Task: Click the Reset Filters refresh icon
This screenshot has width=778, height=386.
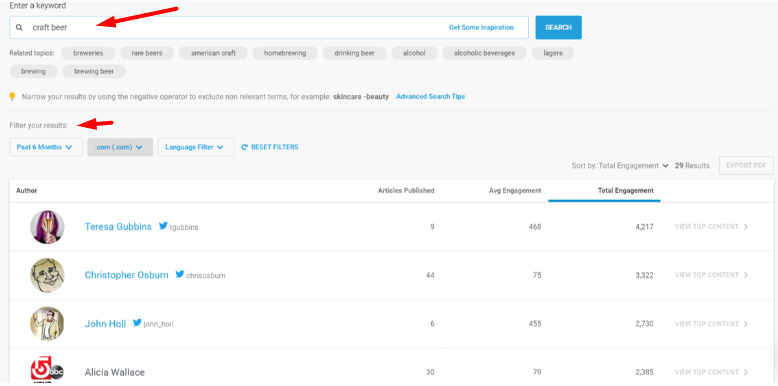Action: (x=244, y=147)
